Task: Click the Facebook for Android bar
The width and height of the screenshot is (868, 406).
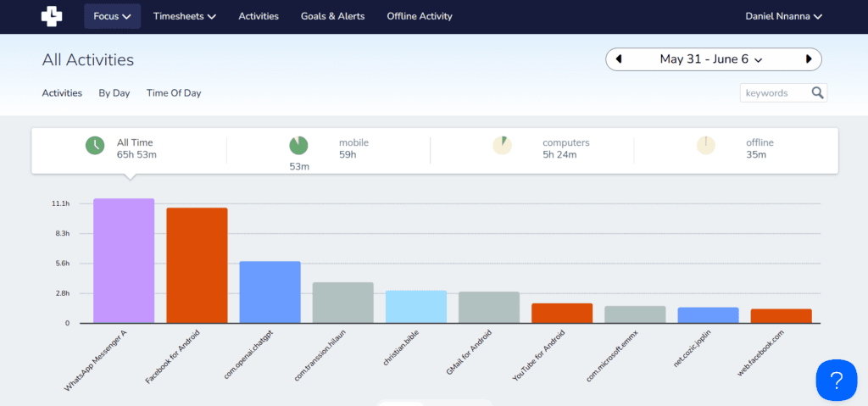Action: pyautogui.click(x=197, y=265)
